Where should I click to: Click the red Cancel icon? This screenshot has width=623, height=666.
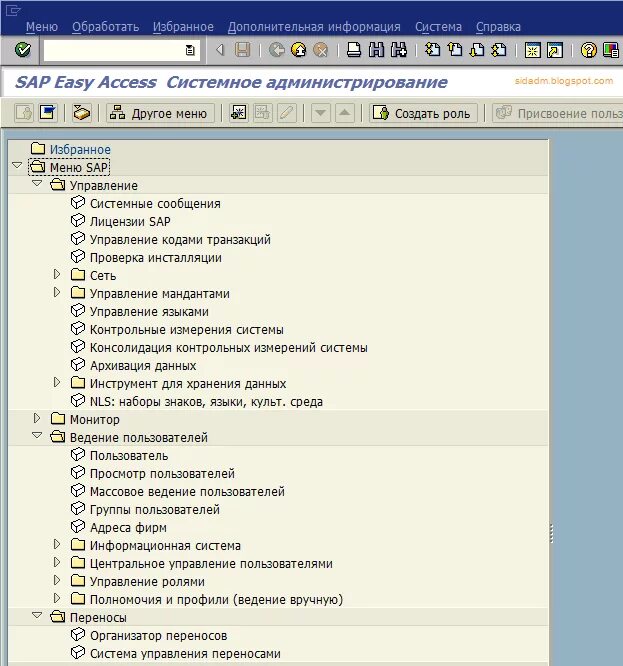tap(321, 50)
